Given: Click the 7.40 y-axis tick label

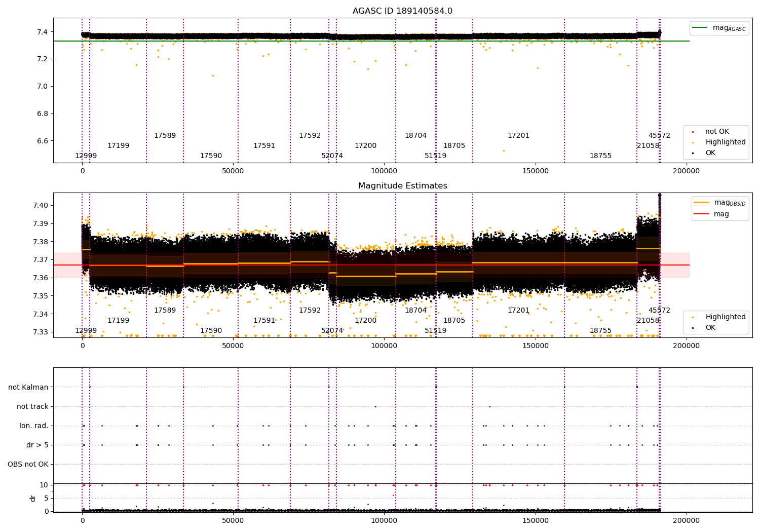Looking at the screenshot, I should coord(41,205).
